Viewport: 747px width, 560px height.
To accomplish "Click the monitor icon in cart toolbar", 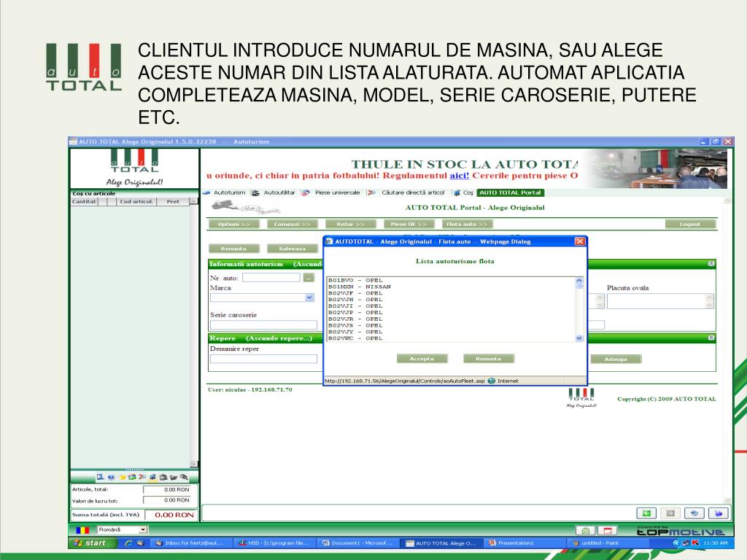I will coord(100,477).
